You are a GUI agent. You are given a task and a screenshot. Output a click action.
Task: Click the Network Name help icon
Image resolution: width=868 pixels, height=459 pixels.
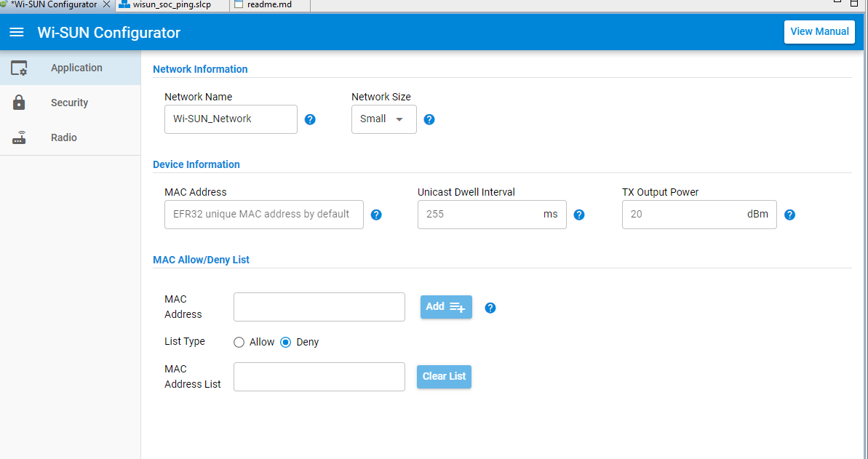pos(310,119)
